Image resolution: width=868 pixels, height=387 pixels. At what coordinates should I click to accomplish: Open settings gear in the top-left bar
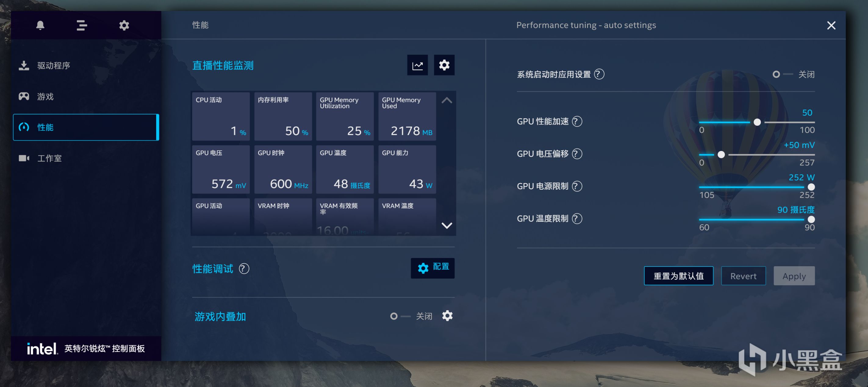coord(124,25)
